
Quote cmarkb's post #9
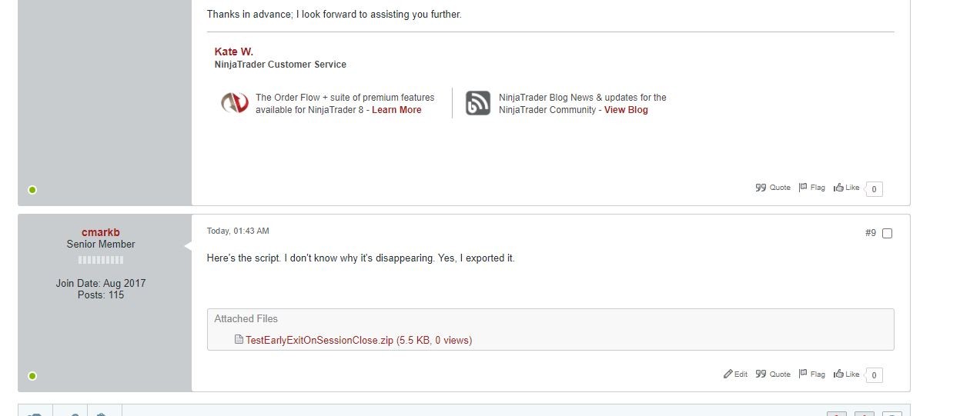click(x=773, y=374)
